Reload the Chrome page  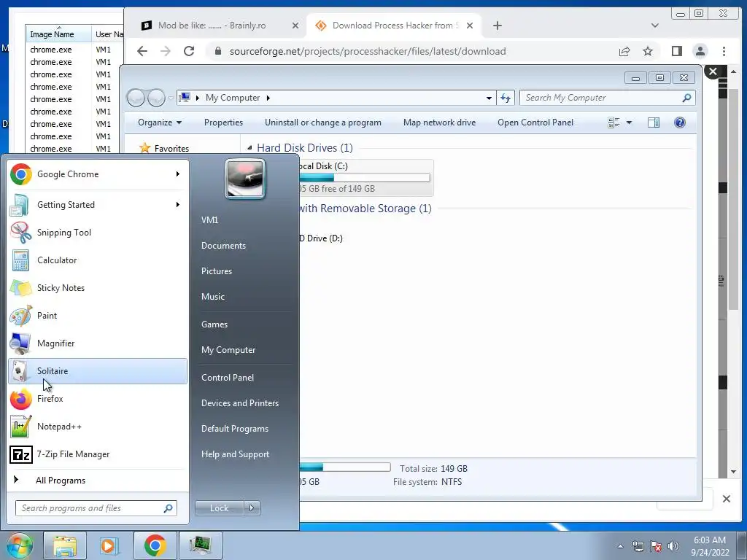tap(189, 51)
